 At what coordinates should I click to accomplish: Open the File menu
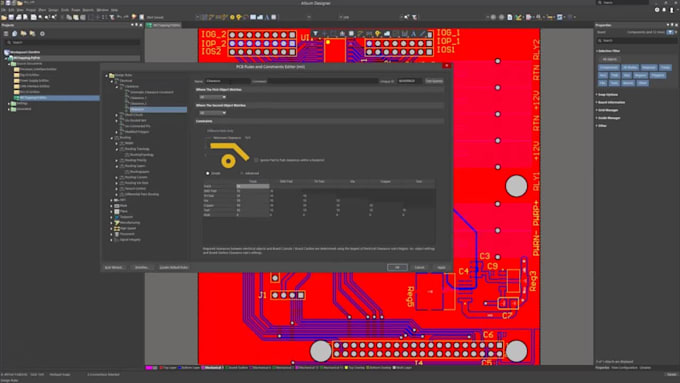(x=3, y=10)
